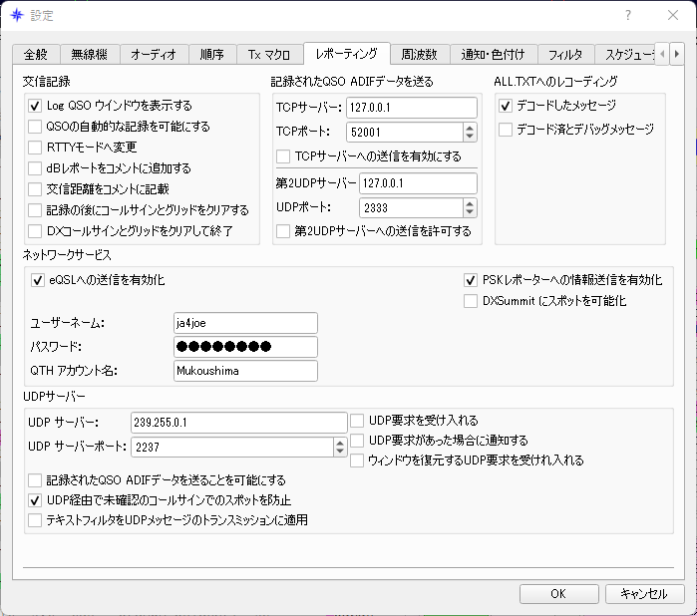The image size is (697, 616).
Task: Click the TCPサーバー address field
Action: 412,108
